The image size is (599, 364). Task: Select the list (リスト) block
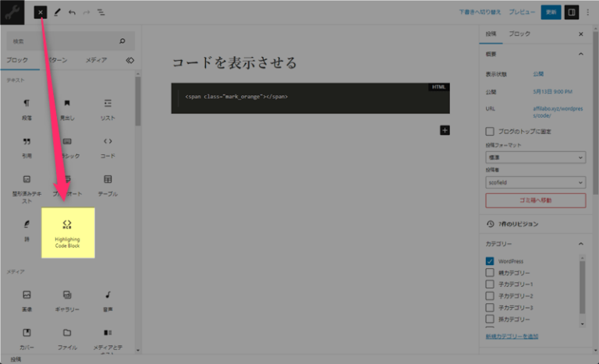(108, 108)
